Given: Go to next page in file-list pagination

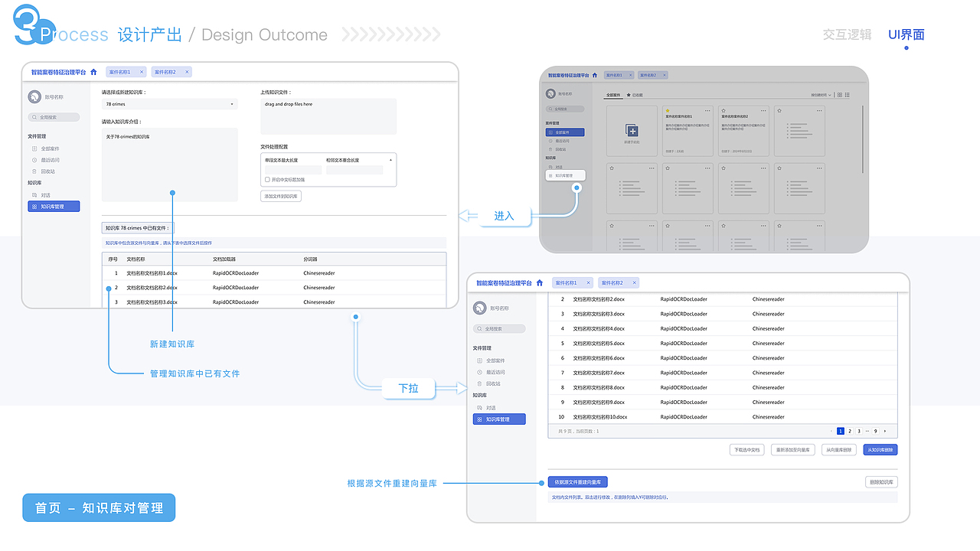Looking at the screenshot, I should (885, 431).
